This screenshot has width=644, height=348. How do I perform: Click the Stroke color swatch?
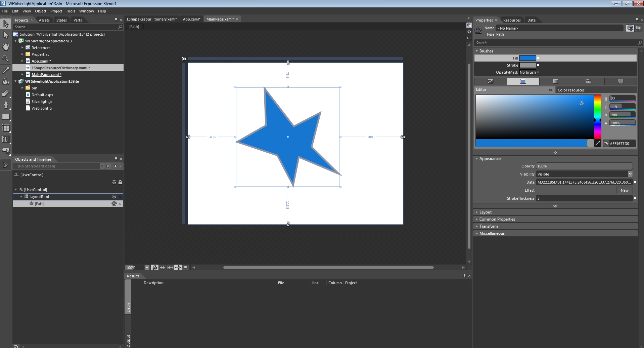click(527, 65)
